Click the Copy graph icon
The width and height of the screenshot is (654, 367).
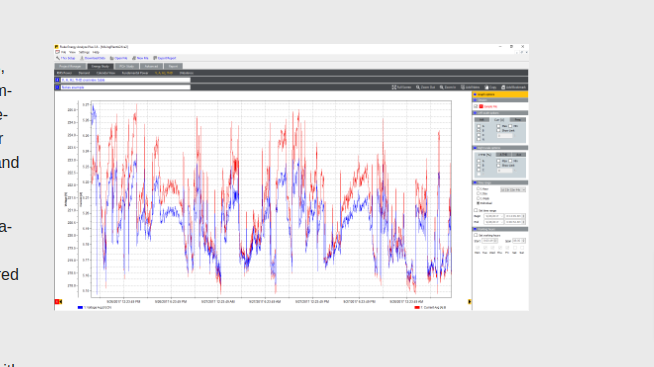[486, 87]
